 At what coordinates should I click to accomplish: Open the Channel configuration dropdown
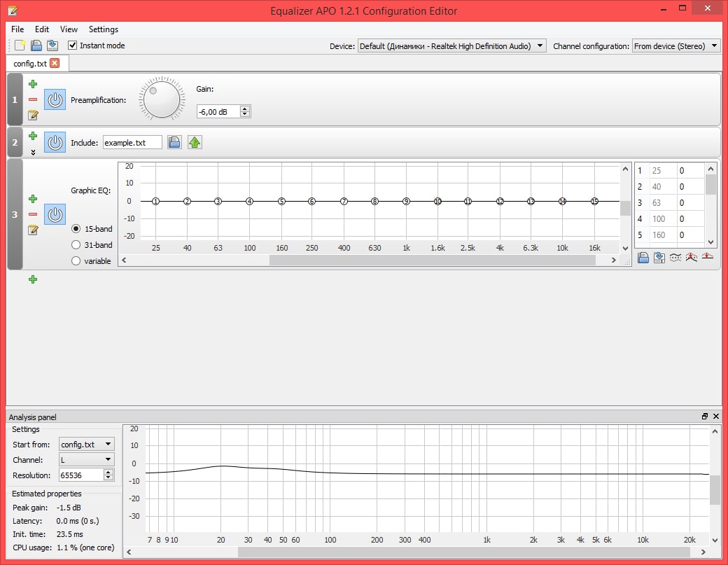[x=676, y=46]
